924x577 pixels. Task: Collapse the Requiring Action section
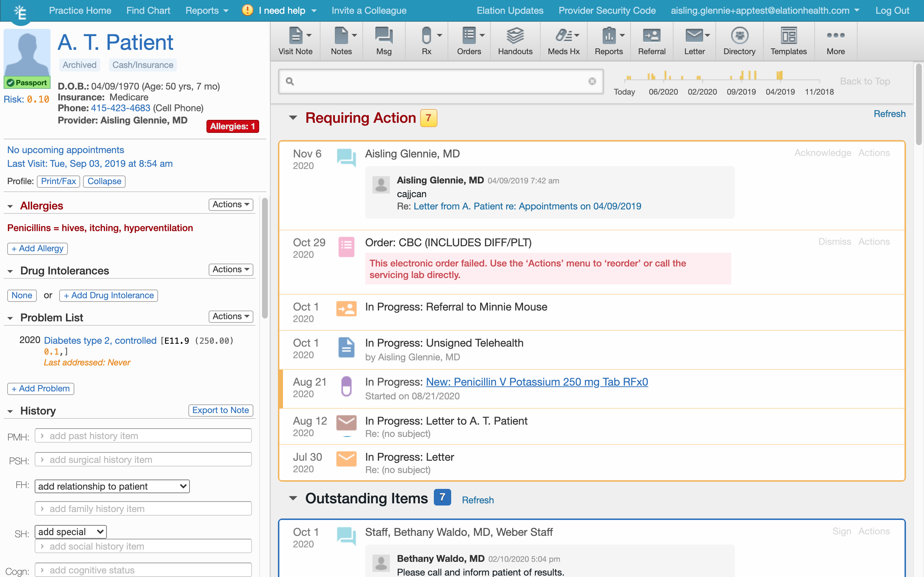[294, 118]
